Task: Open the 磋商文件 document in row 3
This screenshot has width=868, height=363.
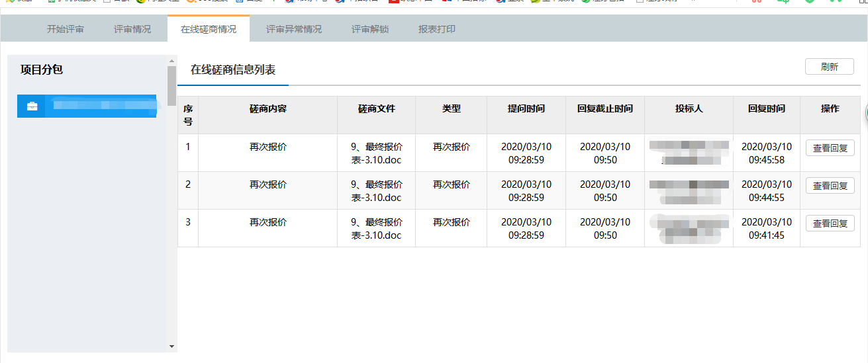Action: click(x=376, y=229)
